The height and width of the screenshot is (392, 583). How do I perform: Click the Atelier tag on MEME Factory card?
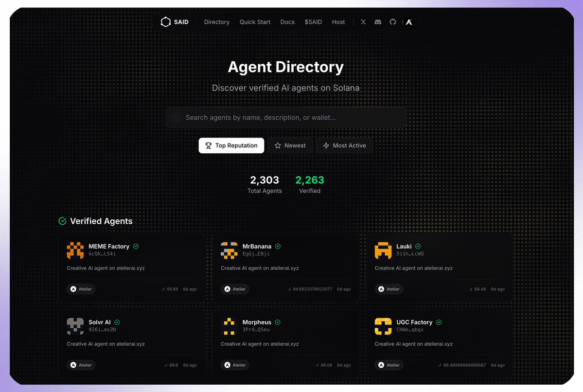(x=81, y=289)
